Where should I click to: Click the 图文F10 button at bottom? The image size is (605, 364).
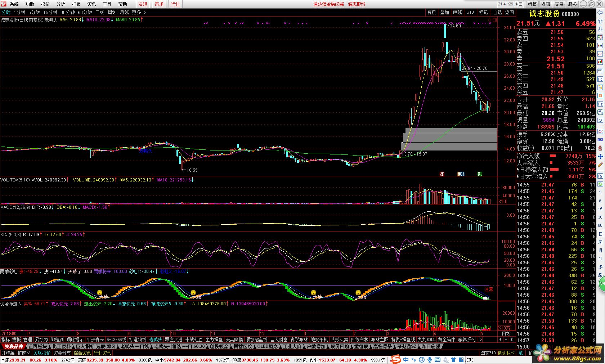click(x=488, y=353)
